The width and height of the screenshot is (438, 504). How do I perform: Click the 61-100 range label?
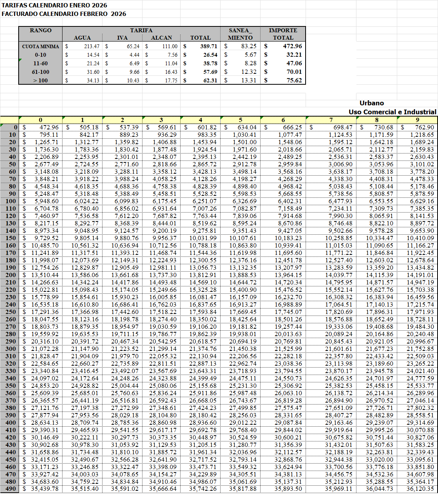coord(40,72)
